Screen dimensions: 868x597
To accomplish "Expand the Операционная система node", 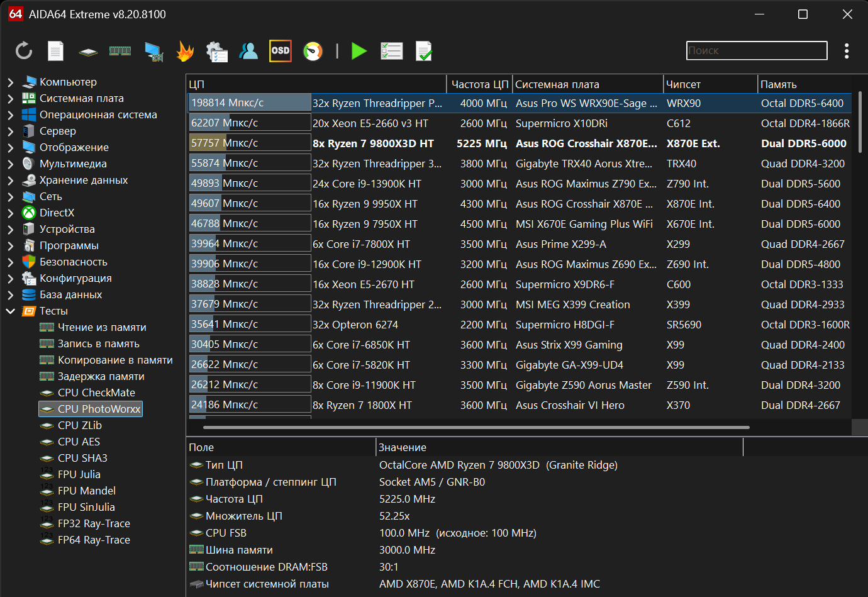I will 11,114.
